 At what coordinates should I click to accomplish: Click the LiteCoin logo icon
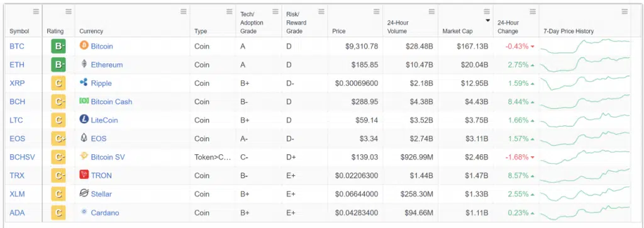(x=84, y=120)
